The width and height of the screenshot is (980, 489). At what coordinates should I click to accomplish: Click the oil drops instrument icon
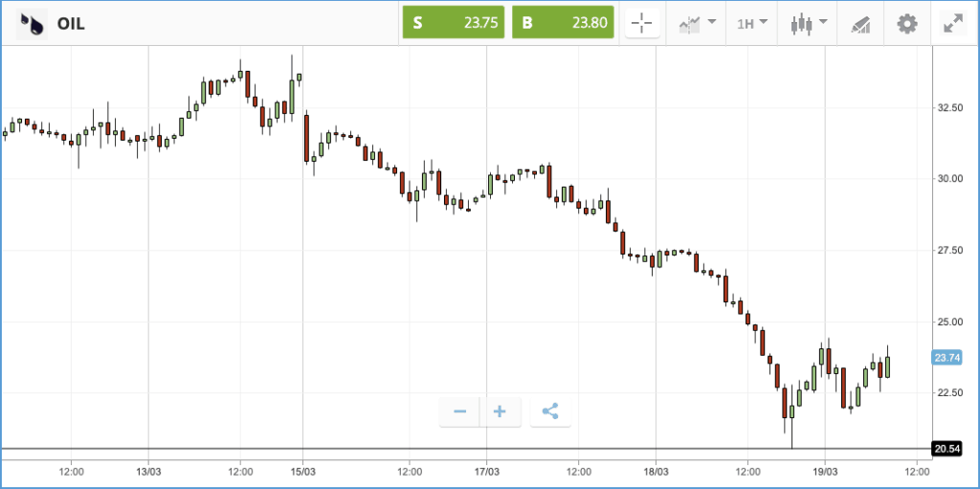click(x=32, y=24)
